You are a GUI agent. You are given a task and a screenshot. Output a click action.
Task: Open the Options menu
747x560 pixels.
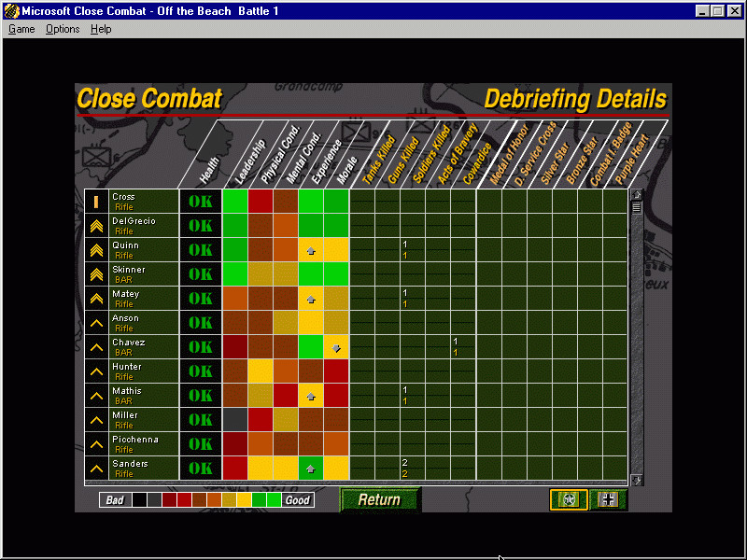tap(63, 29)
